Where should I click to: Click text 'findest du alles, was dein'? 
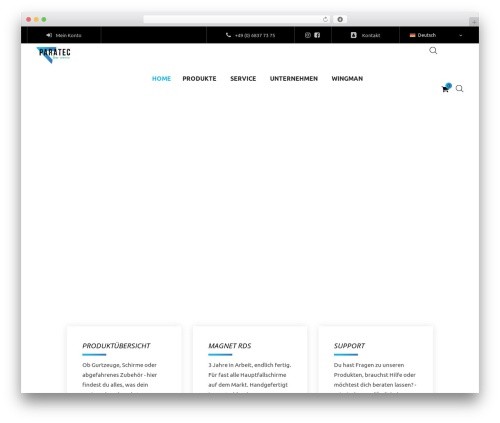click(115, 385)
